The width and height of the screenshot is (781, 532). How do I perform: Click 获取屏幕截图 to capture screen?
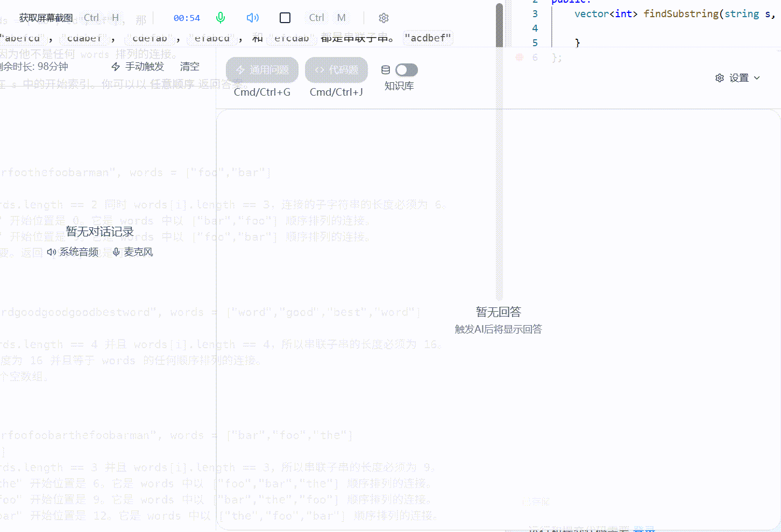click(46, 18)
